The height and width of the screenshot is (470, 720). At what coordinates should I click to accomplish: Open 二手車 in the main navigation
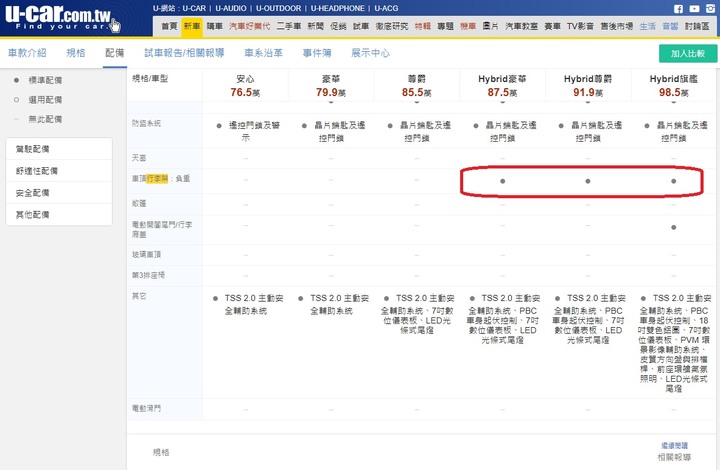click(x=288, y=26)
